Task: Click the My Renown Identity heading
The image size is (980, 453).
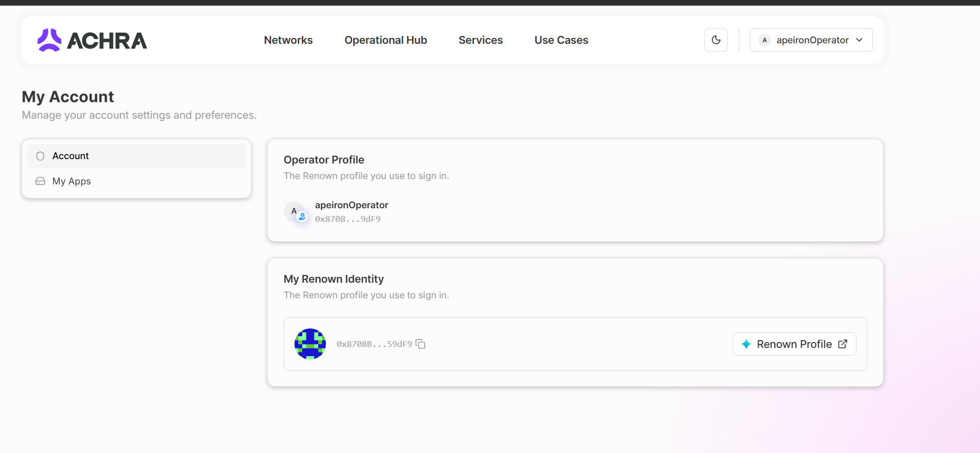Action: (x=333, y=279)
